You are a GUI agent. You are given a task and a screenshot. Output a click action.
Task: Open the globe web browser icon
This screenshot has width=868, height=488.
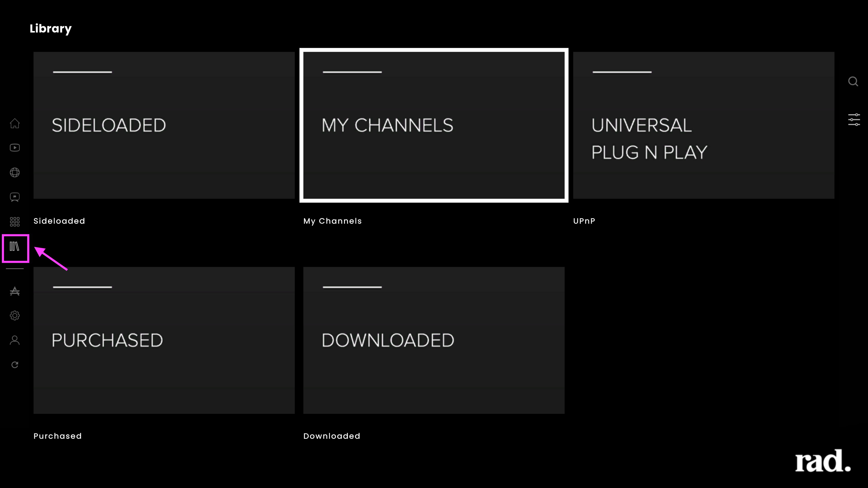click(x=14, y=172)
